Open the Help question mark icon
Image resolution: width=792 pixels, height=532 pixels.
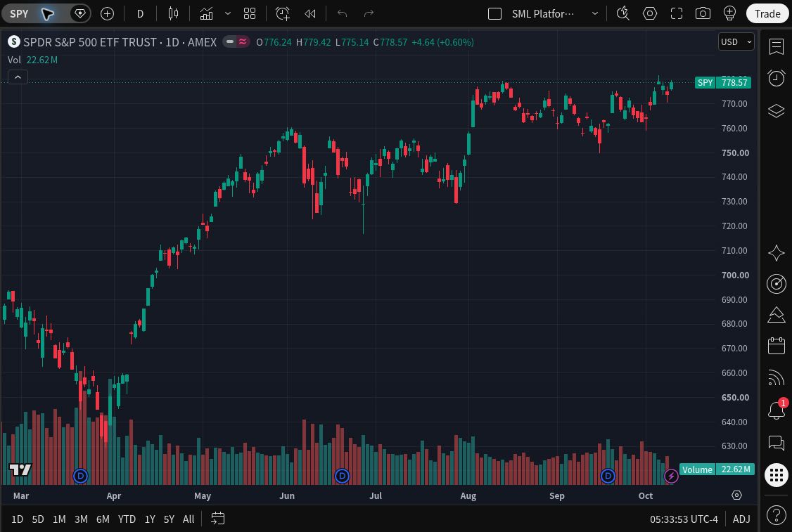(777, 515)
